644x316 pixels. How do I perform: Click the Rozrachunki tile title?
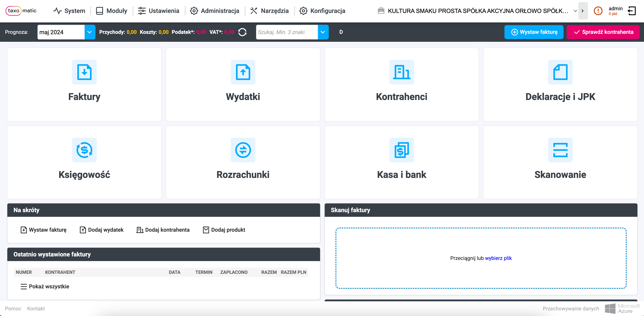243,175
